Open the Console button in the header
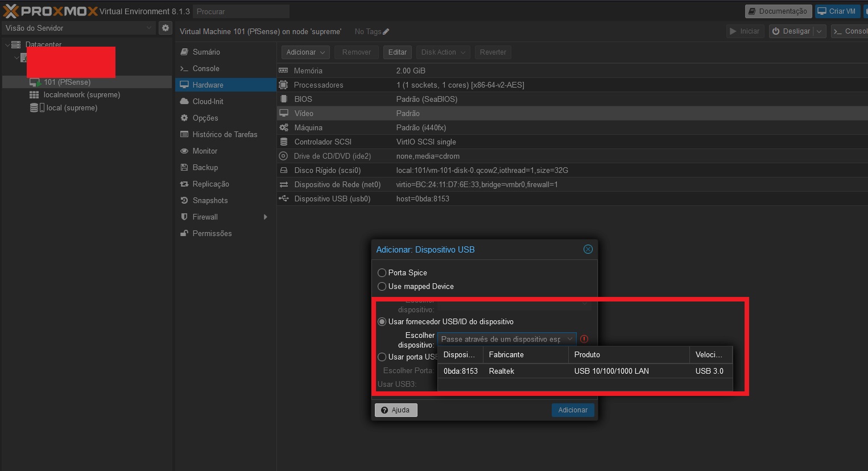Screen dimensions: 868x471 (850, 31)
